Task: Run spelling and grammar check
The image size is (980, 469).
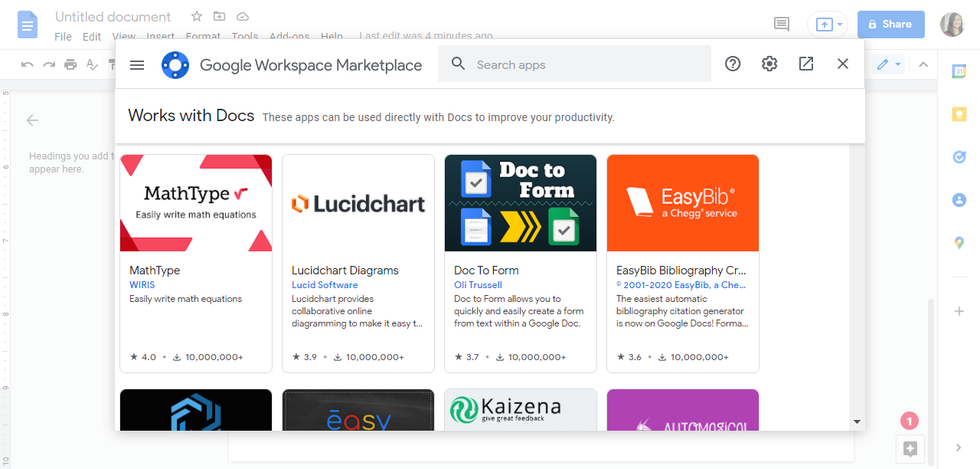Action: click(x=93, y=64)
